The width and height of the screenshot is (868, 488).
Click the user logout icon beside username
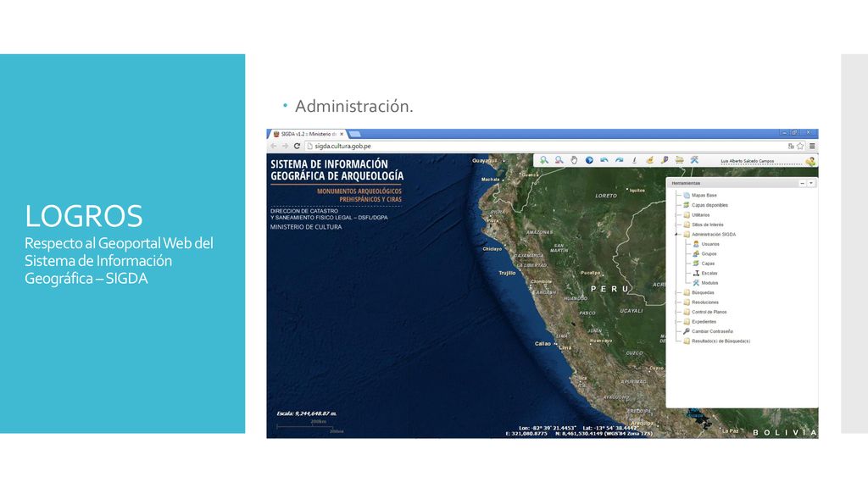pyautogui.click(x=810, y=162)
